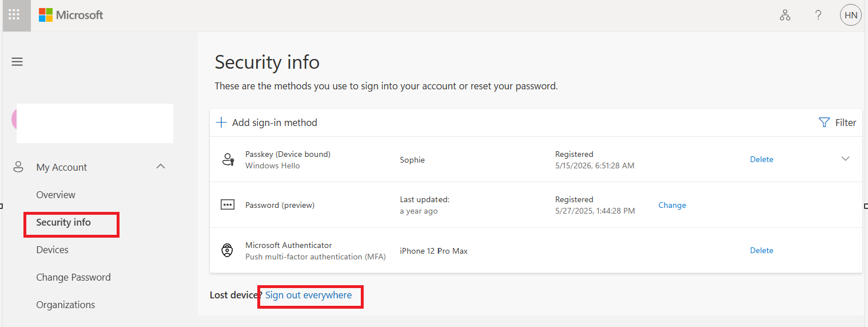The width and height of the screenshot is (868, 327).
Task: Delete the Passkey Windows Hello method
Action: tap(762, 159)
